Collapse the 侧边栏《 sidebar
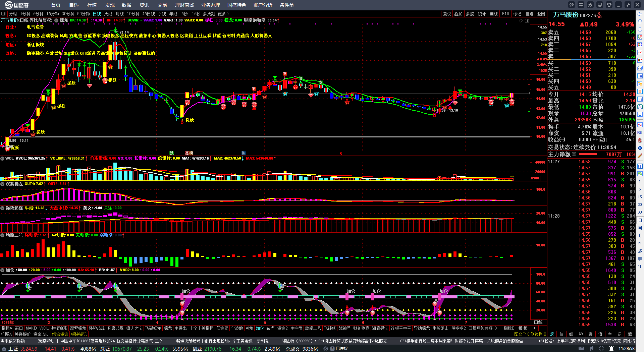This screenshot has width=644, height=352. click(538, 334)
